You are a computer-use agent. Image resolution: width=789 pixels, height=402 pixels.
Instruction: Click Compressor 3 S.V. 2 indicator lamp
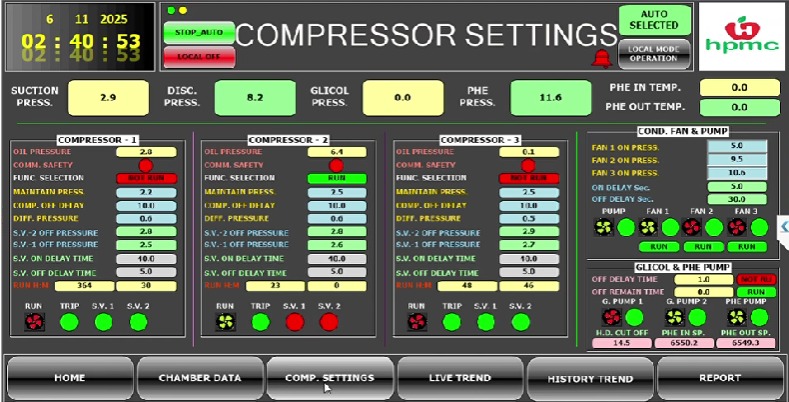(x=521, y=321)
